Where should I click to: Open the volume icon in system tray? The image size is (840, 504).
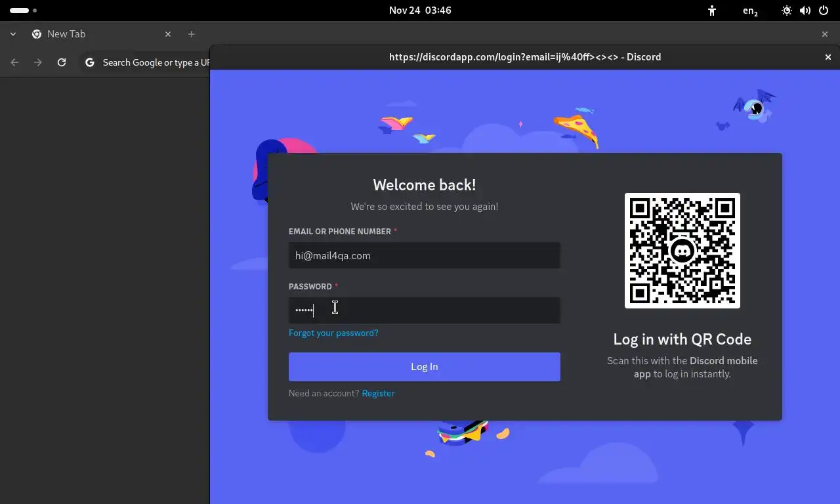(805, 10)
